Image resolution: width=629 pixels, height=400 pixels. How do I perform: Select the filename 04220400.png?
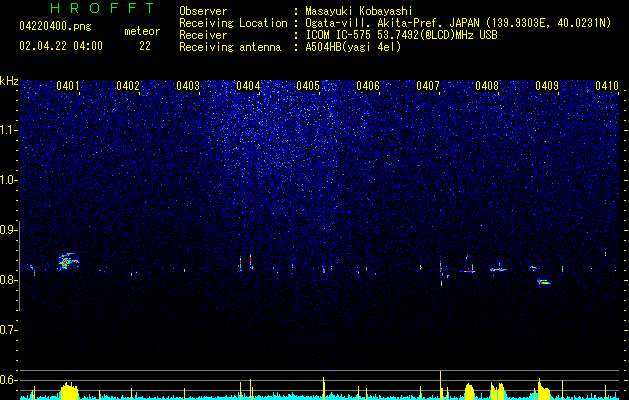click(55, 26)
